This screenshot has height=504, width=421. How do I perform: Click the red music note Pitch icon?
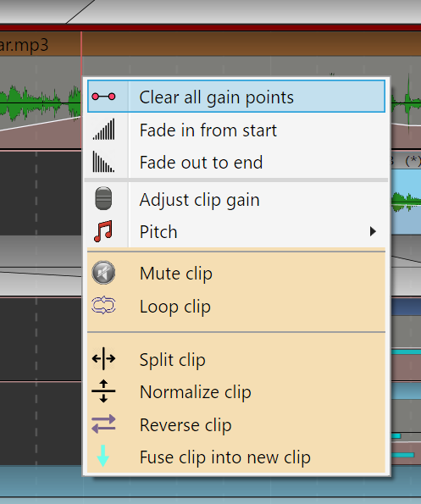click(x=103, y=230)
